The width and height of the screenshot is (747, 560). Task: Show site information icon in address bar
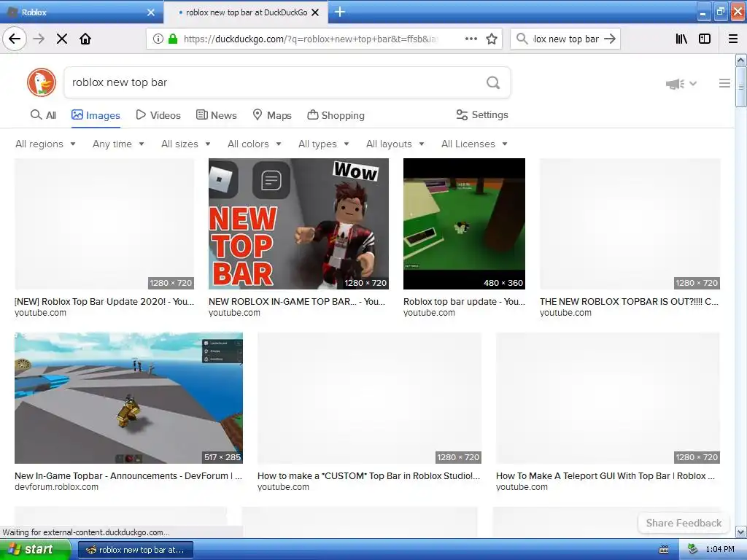(158, 39)
